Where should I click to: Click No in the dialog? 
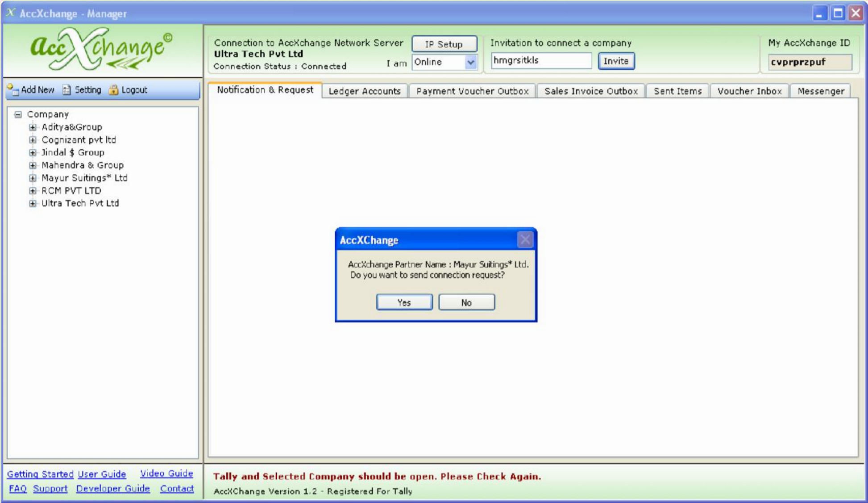466,302
